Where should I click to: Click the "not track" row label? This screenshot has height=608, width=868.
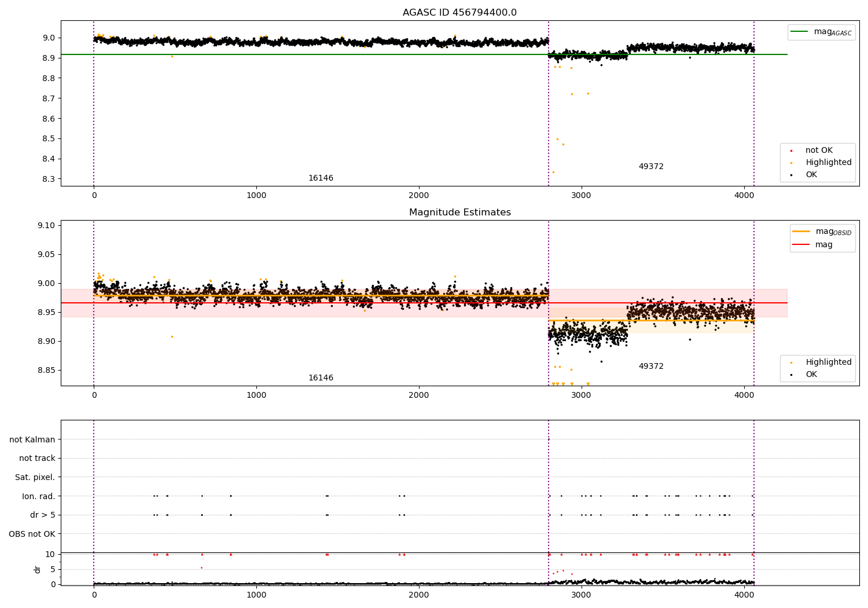tap(37, 459)
